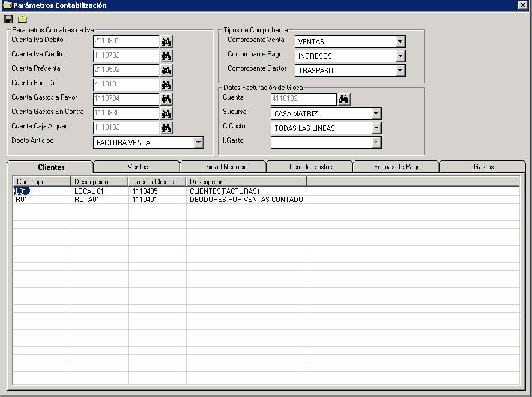Expand the Comprobante Gastos dropdown
The height and width of the screenshot is (397, 532).
(401, 70)
